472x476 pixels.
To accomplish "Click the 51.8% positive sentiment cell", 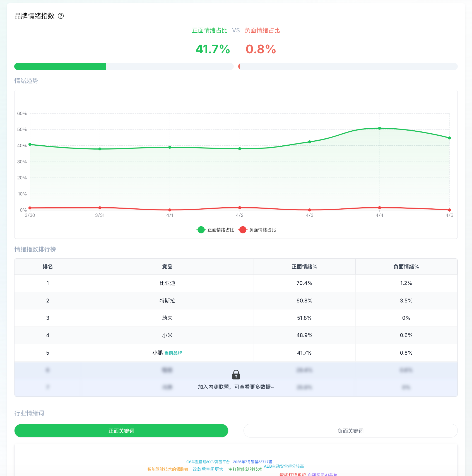I will point(304,318).
